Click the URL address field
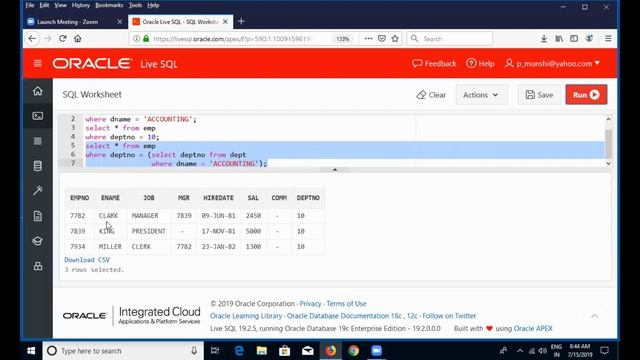The image size is (640, 360). tap(233, 39)
